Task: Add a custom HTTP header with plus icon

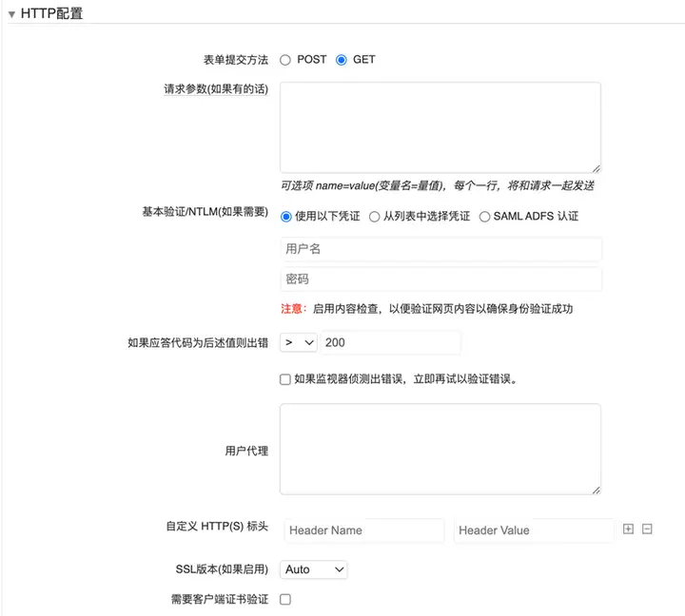Action: click(x=628, y=529)
